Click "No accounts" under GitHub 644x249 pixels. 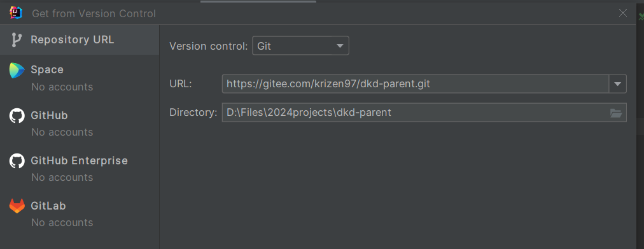click(x=62, y=132)
